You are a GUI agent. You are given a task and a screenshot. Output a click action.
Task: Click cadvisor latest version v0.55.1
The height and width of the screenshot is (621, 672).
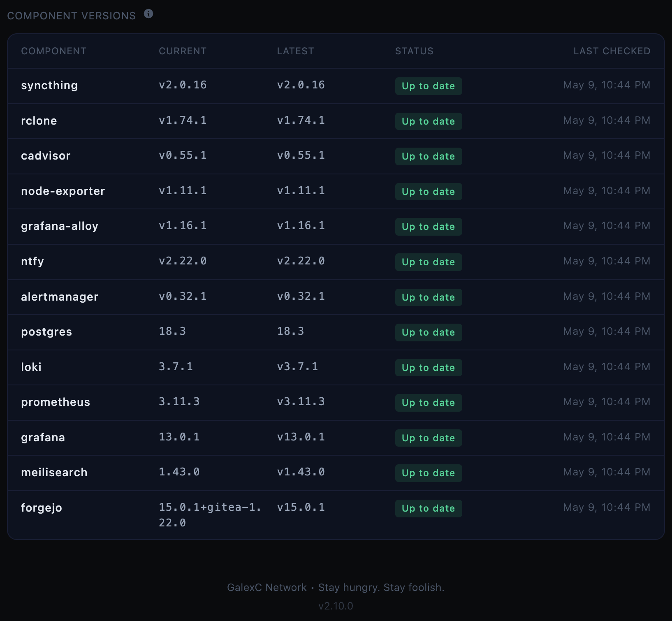coord(301,155)
